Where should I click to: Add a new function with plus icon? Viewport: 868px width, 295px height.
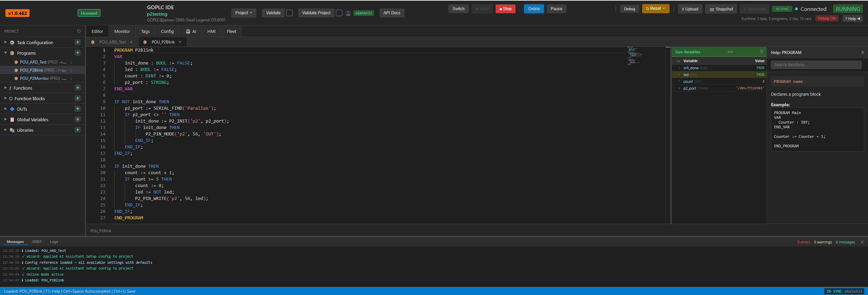(78, 88)
